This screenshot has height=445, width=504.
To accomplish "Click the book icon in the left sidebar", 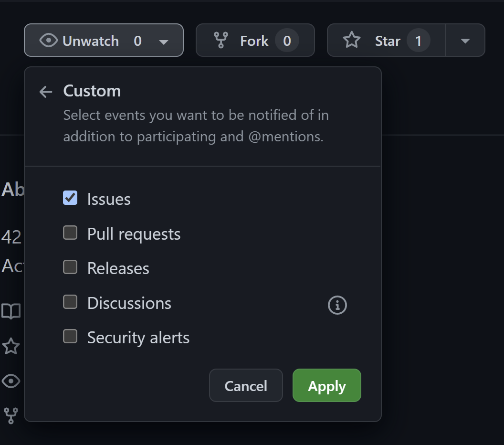I will (11, 311).
